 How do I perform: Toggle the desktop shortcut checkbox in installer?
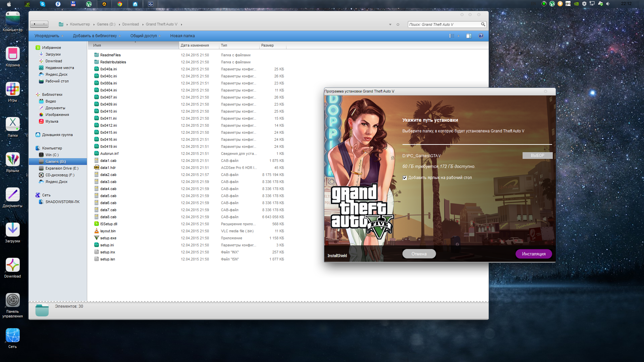click(405, 178)
